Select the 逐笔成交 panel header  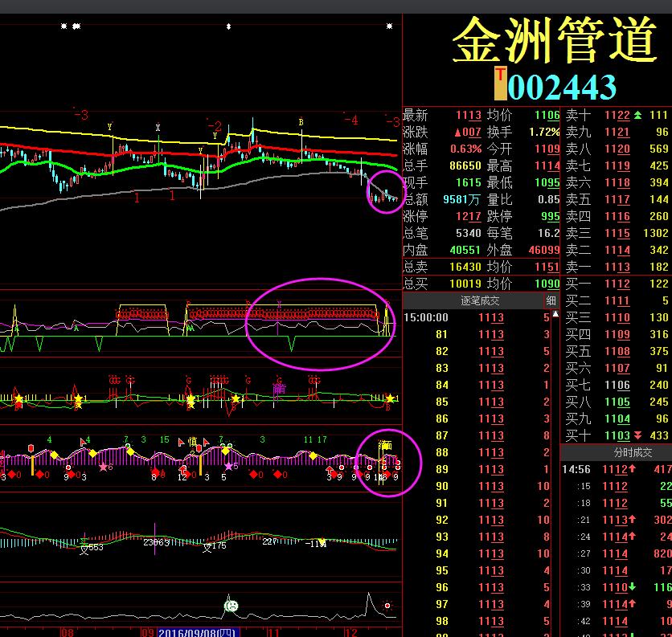pos(480,300)
